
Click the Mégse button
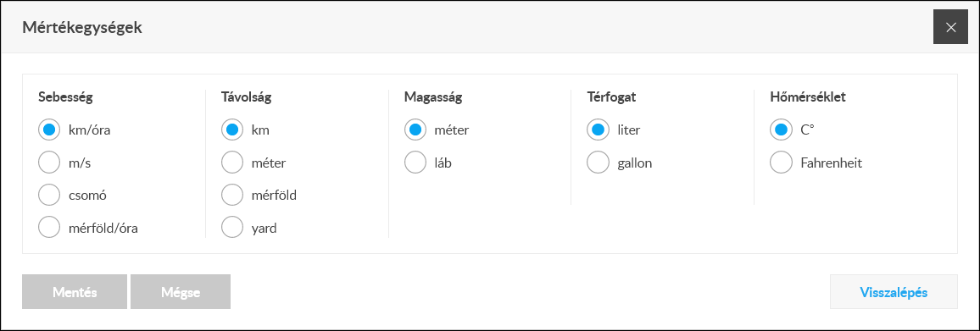click(x=181, y=292)
